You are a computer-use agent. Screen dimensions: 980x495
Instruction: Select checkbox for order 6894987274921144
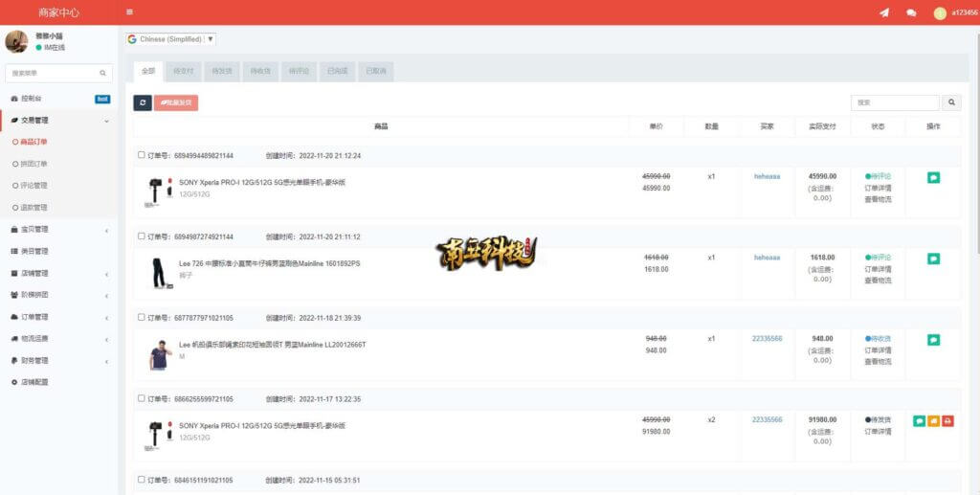point(142,236)
